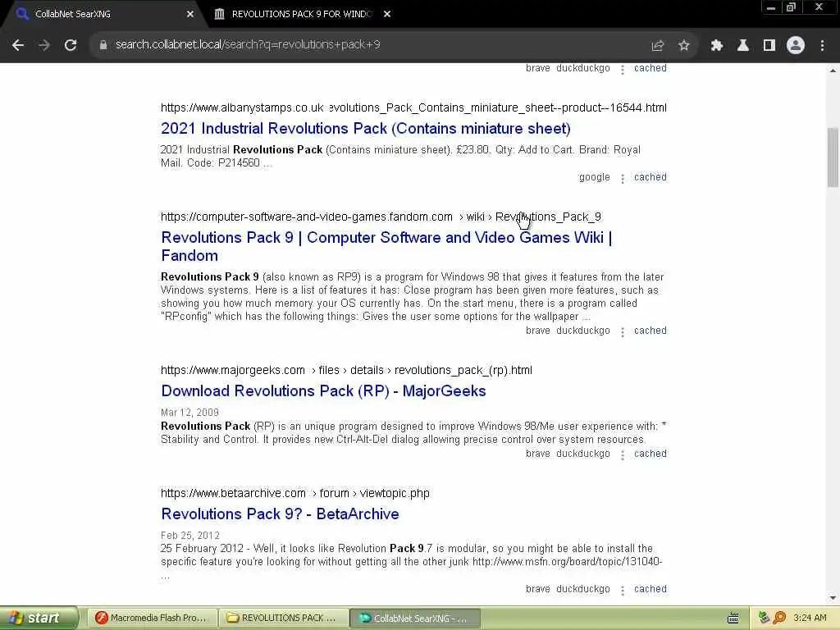Click the google engine label
Viewport: 840px width, 630px height.
coord(594,177)
